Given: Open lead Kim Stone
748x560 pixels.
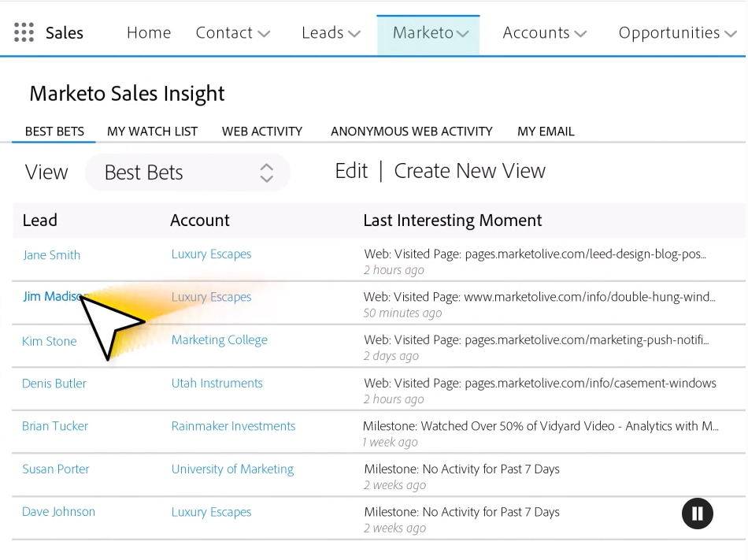Looking at the screenshot, I should pos(49,341).
